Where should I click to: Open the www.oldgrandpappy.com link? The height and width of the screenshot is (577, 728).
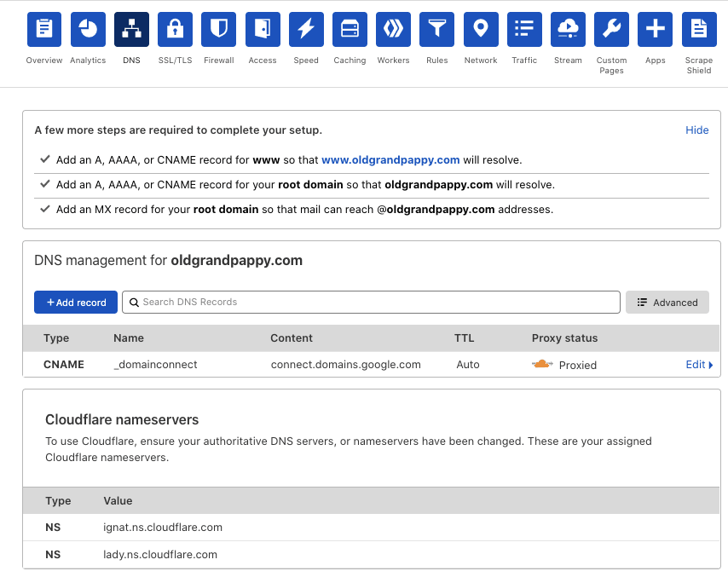point(390,159)
